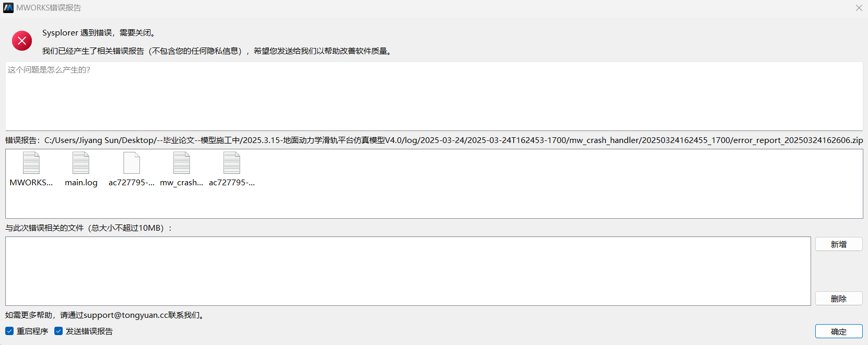Image resolution: width=868 pixels, height=345 pixels.
Task: Click the MWORKS错误报告 window title text
Action: pyautogui.click(x=49, y=8)
